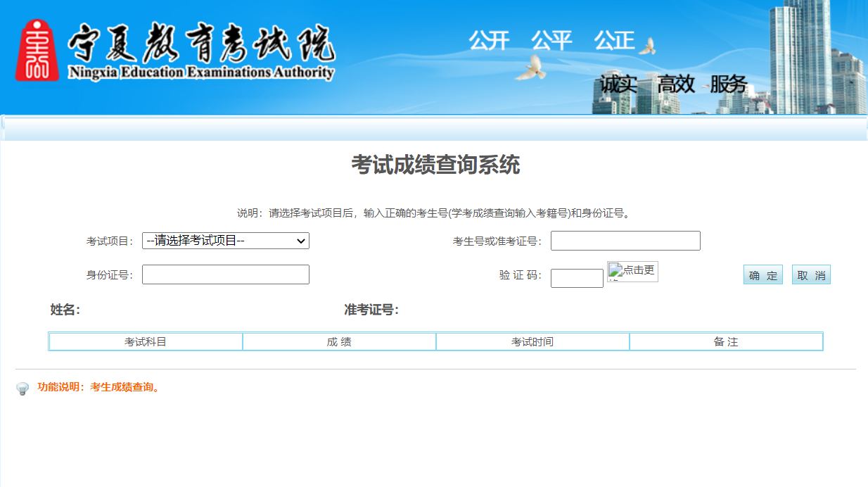Click the 宁夏教育考试院 calligraphy title
Screen dimensions: 868x487
200,42
